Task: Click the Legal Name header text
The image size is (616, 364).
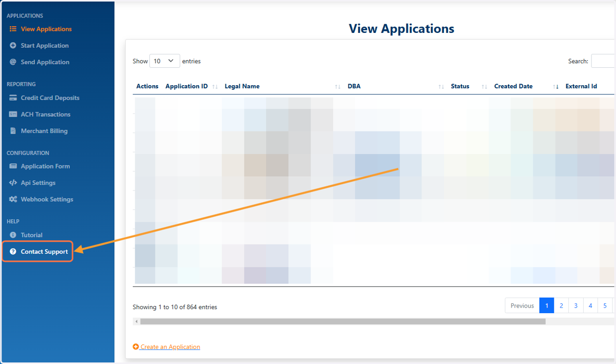Action: click(x=242, y=87)
